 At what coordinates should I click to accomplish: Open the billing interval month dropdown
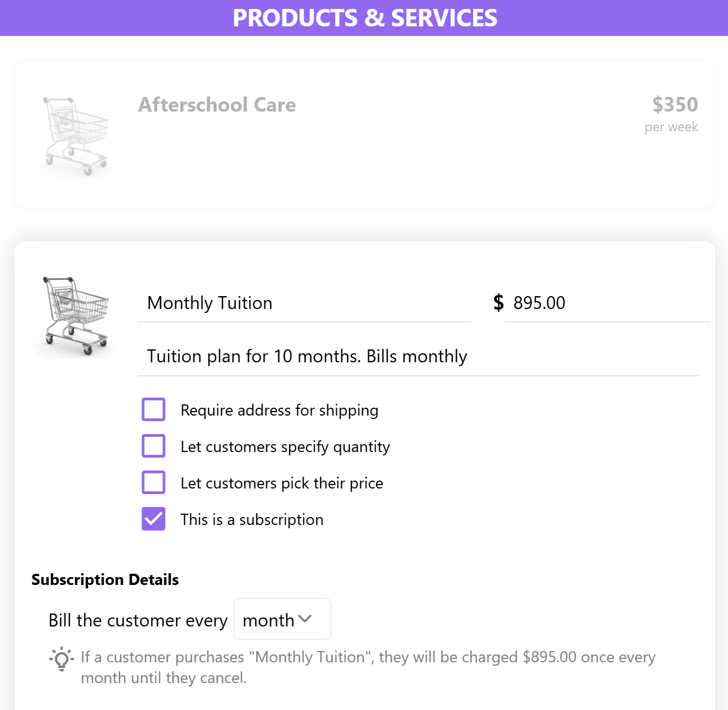[282, 619]
